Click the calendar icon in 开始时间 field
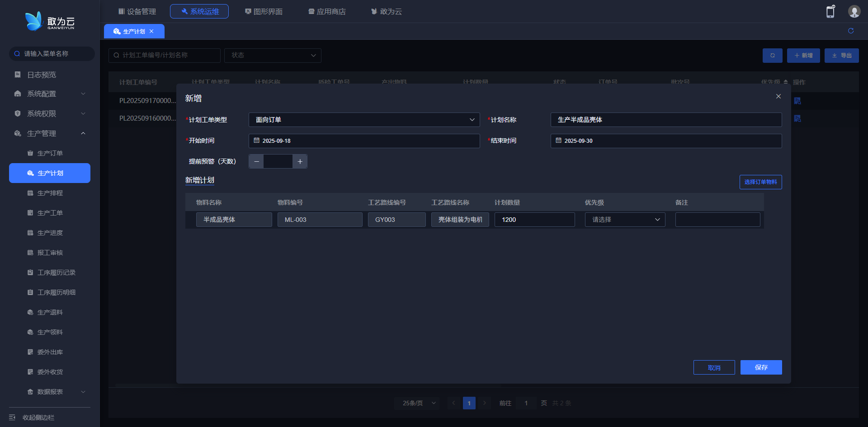Viewport: 868px width, 427px height. click(x=256, y=141)
